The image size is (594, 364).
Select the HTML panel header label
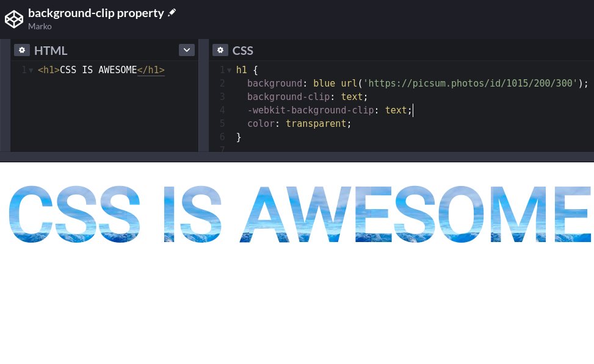tap(51, 51)
